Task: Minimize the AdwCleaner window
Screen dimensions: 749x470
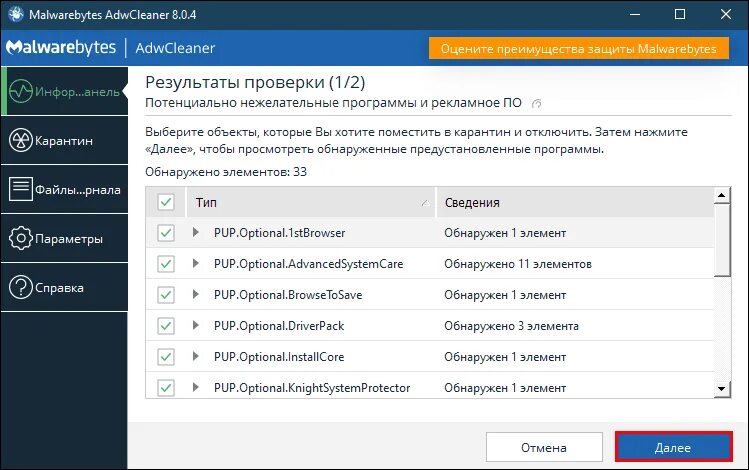Action: tap(635, 14)
